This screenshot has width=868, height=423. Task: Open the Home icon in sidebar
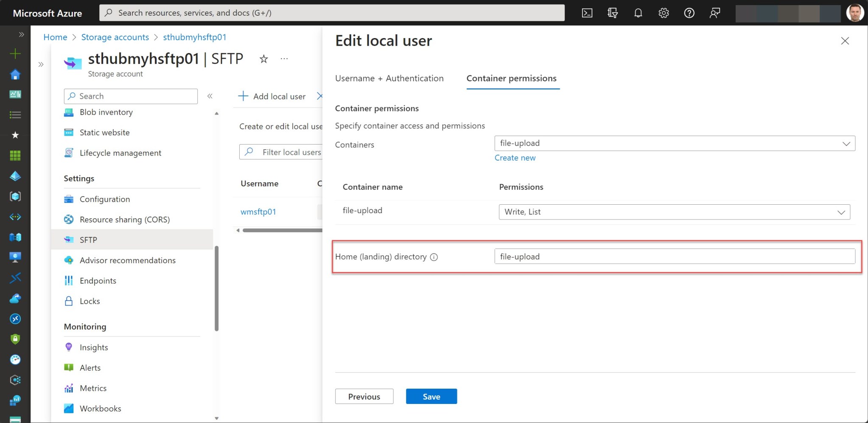15,74
